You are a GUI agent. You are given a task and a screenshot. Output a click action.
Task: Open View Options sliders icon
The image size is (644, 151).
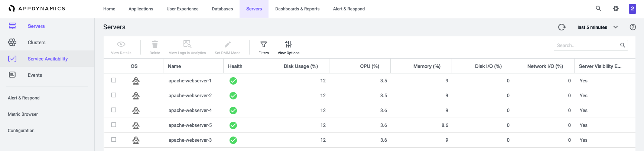pyautogui.click(x=289, y=44)
